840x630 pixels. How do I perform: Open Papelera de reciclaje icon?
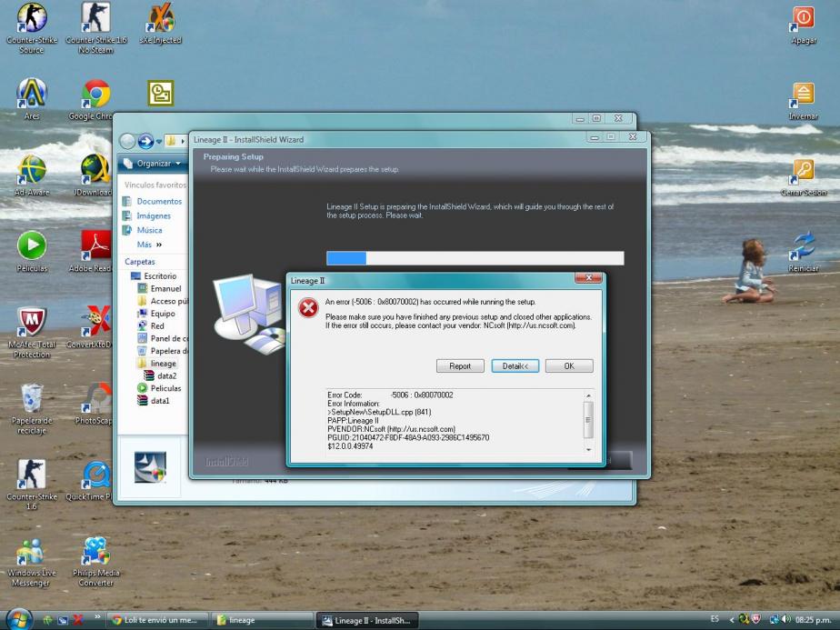coord(32,408)
